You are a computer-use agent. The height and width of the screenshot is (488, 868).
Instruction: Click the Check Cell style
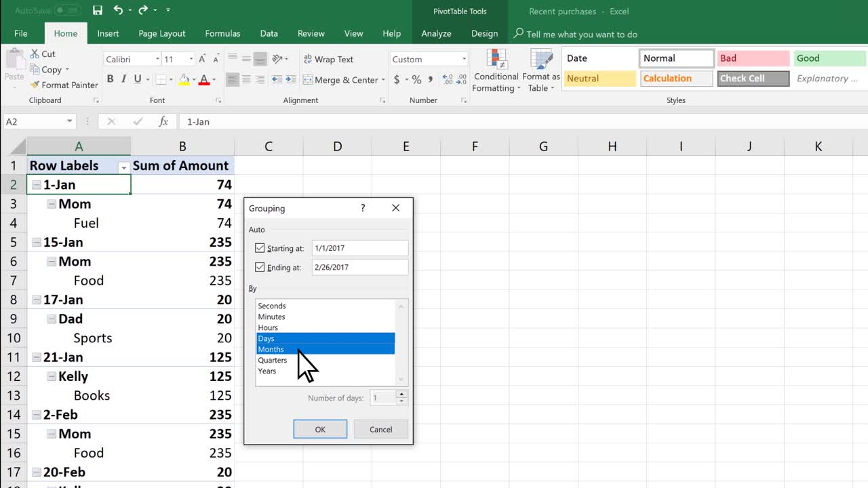pos(753,79)
